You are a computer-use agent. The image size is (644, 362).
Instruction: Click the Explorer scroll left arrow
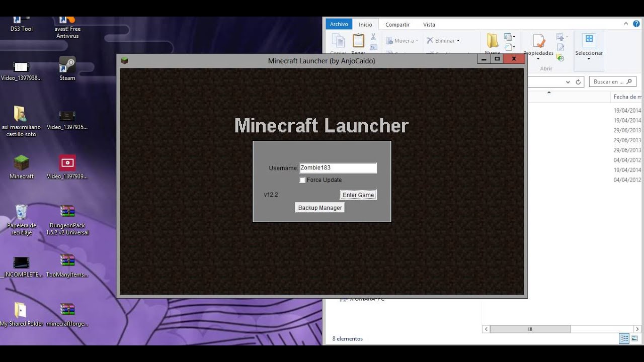(x=486, y=329)
